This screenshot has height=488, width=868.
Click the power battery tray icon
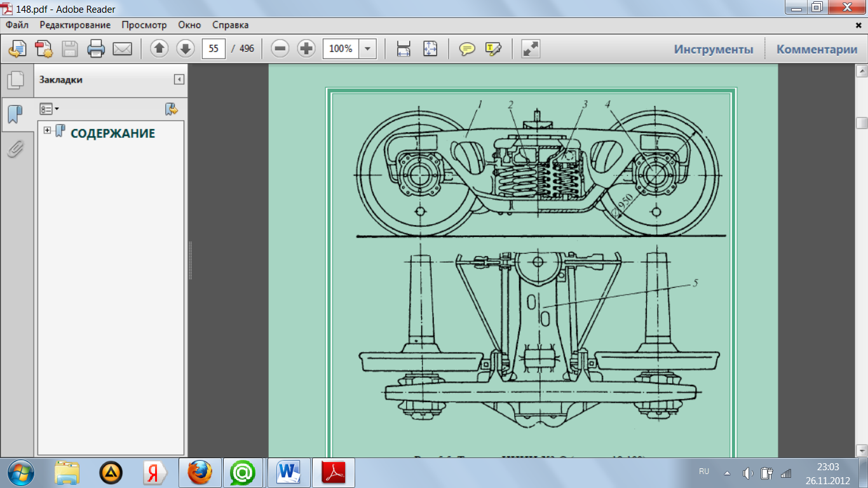tap(767, 473)
